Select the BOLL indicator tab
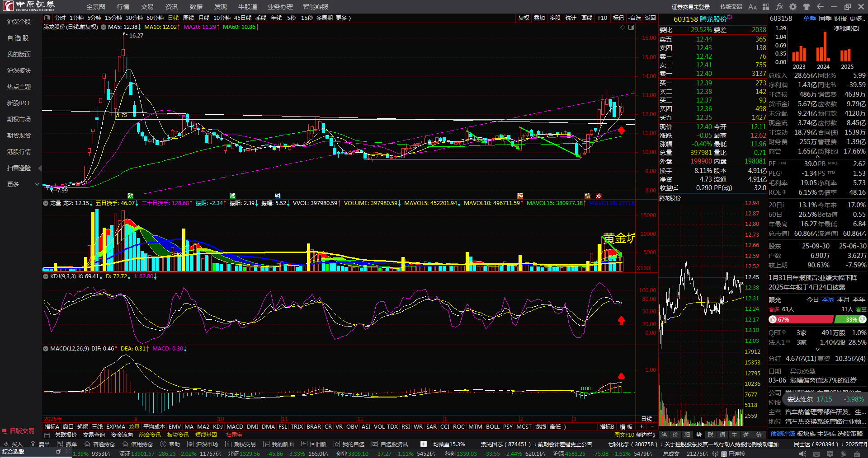Image resolution: width=868 pixels, height=458 pixels. (493, 426)
